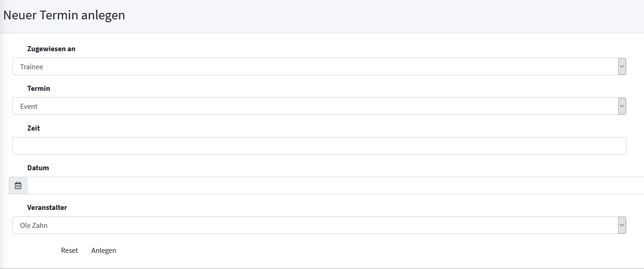The width and height of the screenshot is (644, 269).
Task: Expand the Termin dropdown via its arrow
Action: tap(622, 106)
